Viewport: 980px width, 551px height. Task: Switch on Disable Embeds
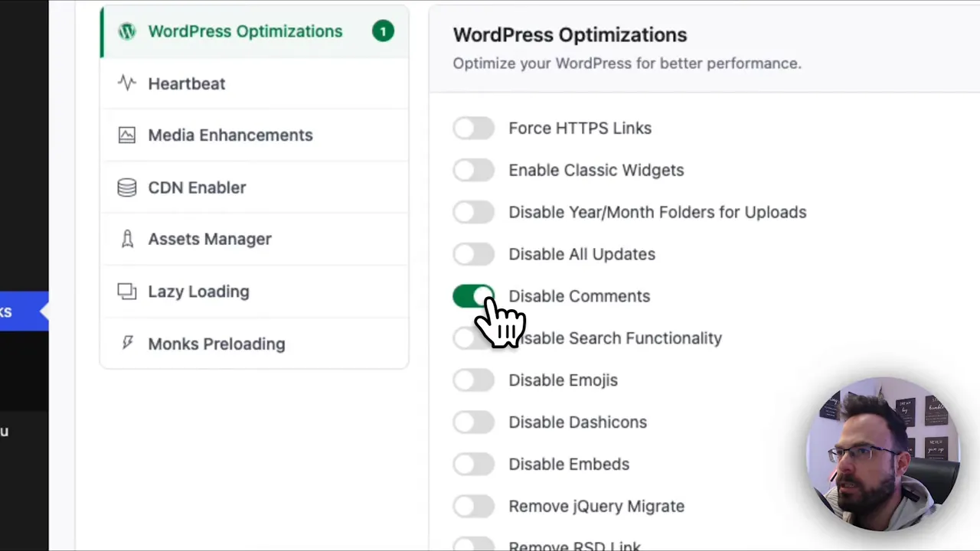pos(473,464)
